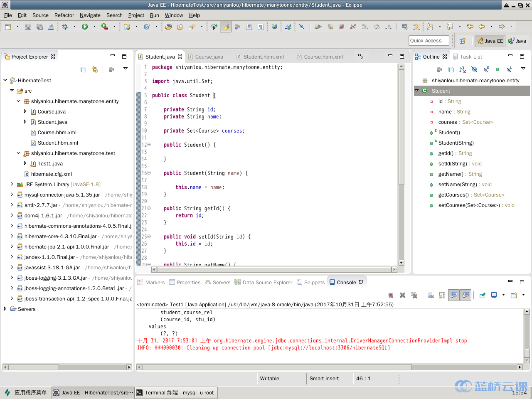Toggle Mark Occurrences highlighter in toolbar
Viewport: 532px width, 399px height.
pyautogui.click(x=226, y=27)
